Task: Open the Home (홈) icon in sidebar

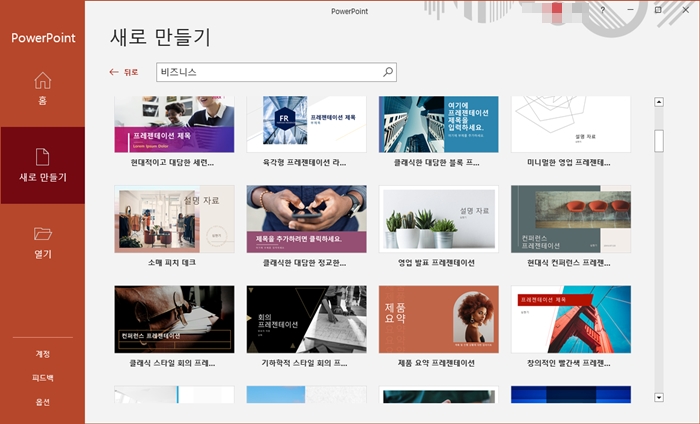Action: (42, 81)
